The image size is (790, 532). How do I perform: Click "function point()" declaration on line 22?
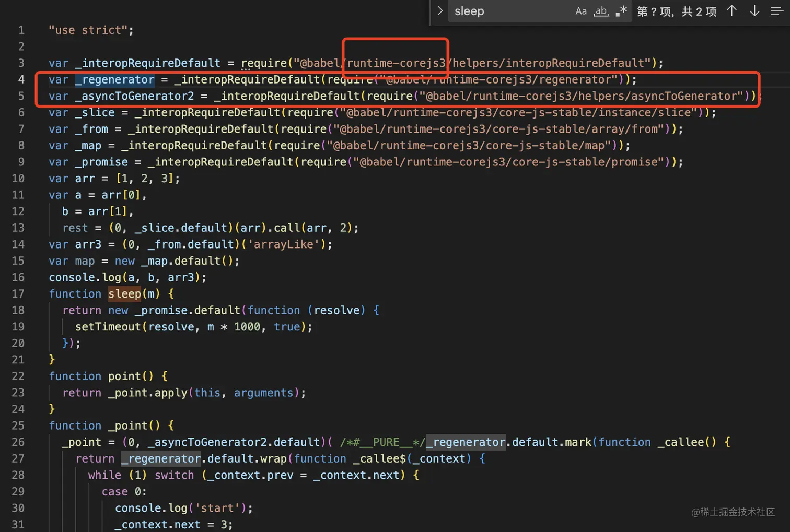pos(101,376)
